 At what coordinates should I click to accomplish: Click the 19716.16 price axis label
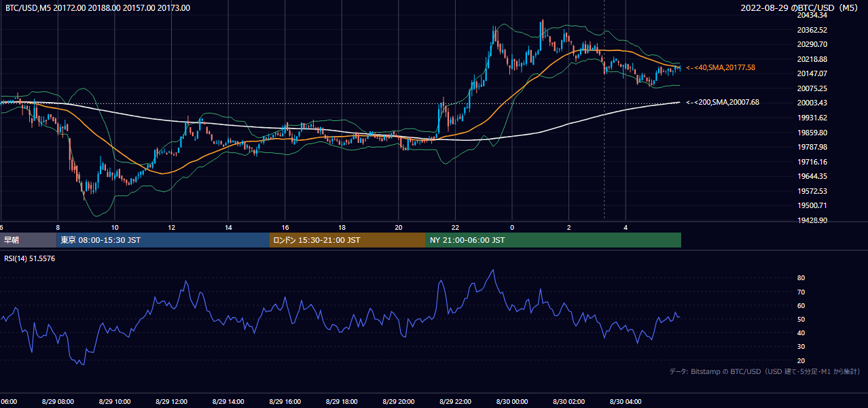(812, 162)
